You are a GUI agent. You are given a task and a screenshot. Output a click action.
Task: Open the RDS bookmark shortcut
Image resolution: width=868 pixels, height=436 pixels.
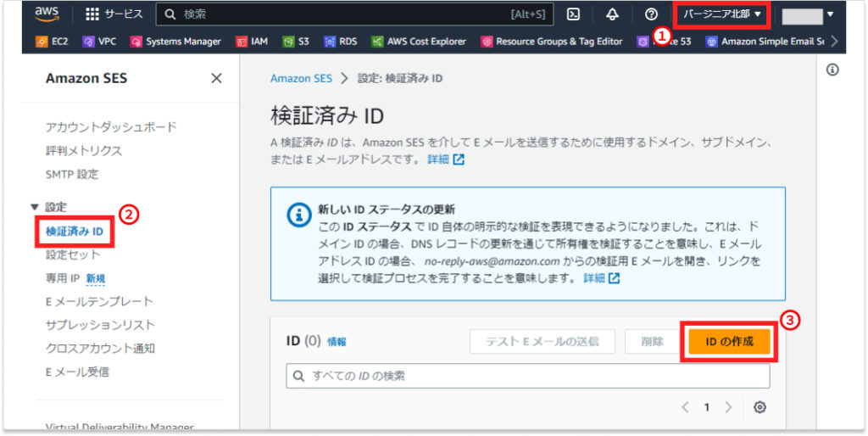coord(341,42)
